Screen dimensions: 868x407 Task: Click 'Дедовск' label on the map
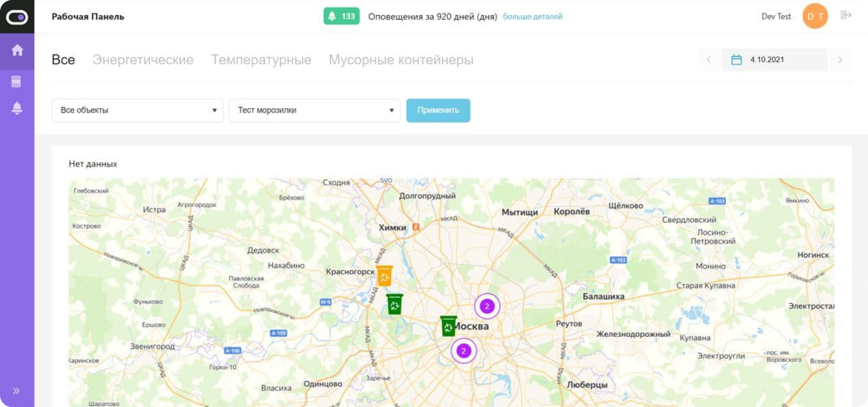(x=263, y=250)
